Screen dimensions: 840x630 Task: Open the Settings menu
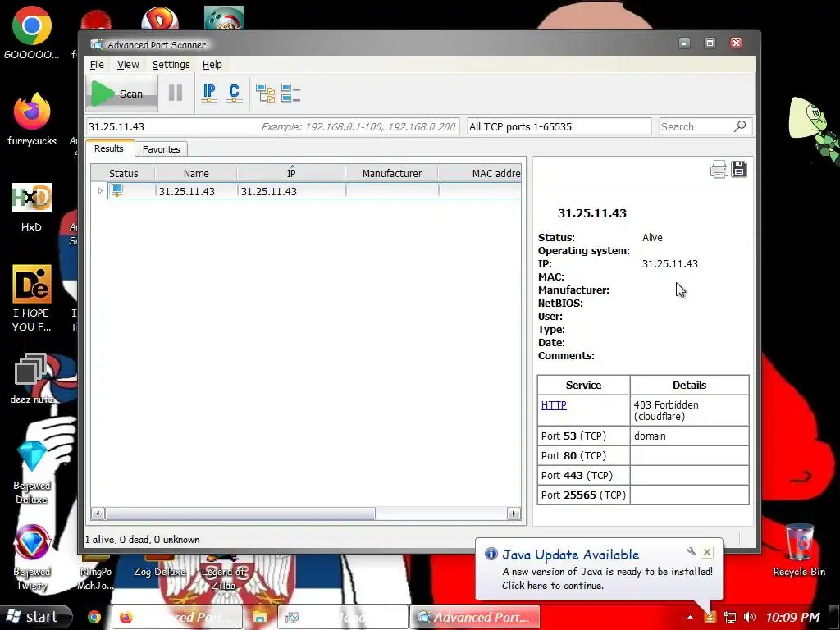[x=171, y=64]
